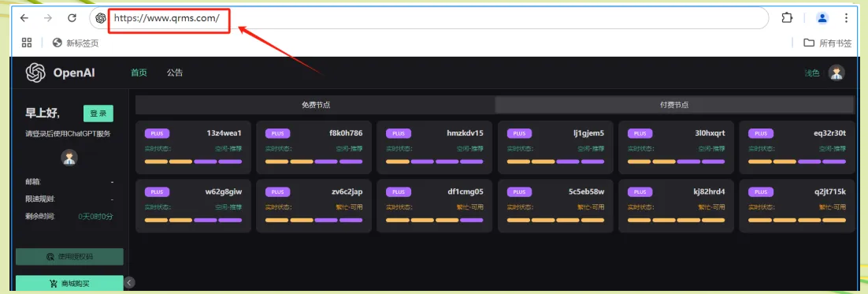Viewport: 868px width, 294px height.
Task: Focus the address bar showing qrms.com
Action: click(x=429, y=18)
